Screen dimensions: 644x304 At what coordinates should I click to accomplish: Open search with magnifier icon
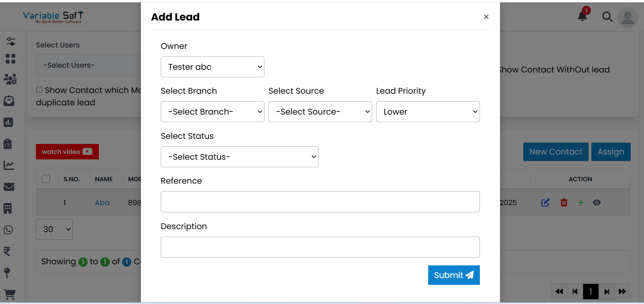coord(607,17)
